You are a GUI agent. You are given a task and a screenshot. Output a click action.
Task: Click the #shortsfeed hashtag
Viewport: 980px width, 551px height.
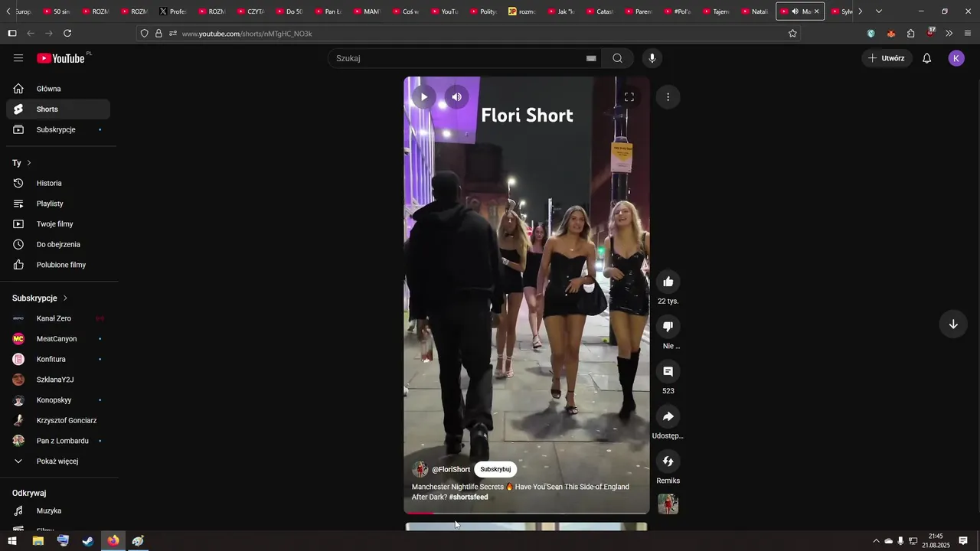coord(469,497)
